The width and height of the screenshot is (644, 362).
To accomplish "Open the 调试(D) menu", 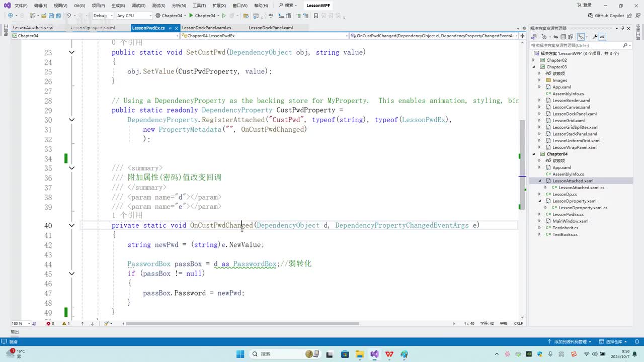I will coord(138,6).
